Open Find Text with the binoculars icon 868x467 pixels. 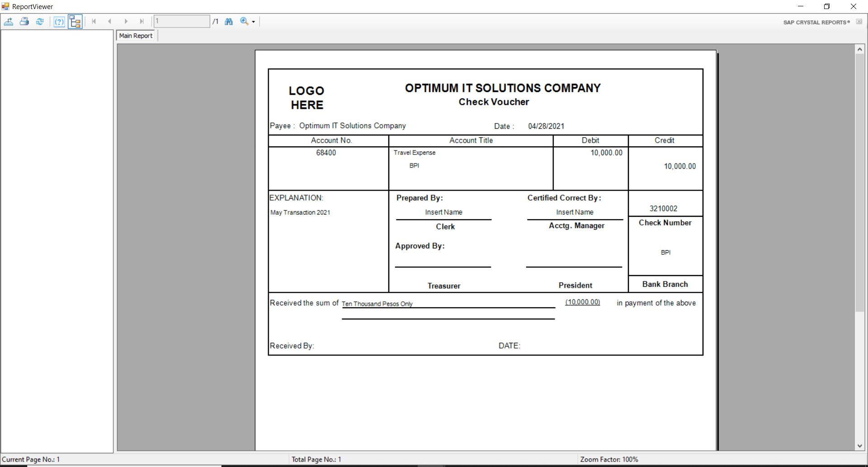(229, 21)
